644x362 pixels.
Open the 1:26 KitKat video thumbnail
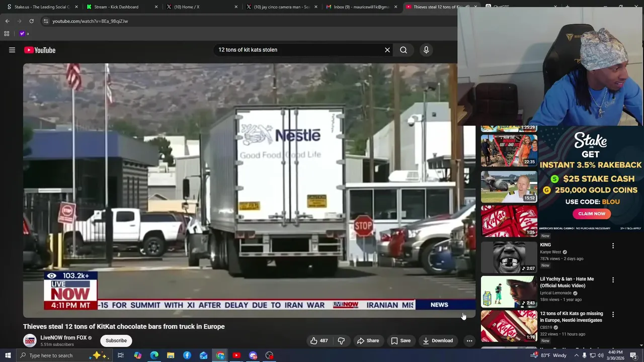[509, 221]
